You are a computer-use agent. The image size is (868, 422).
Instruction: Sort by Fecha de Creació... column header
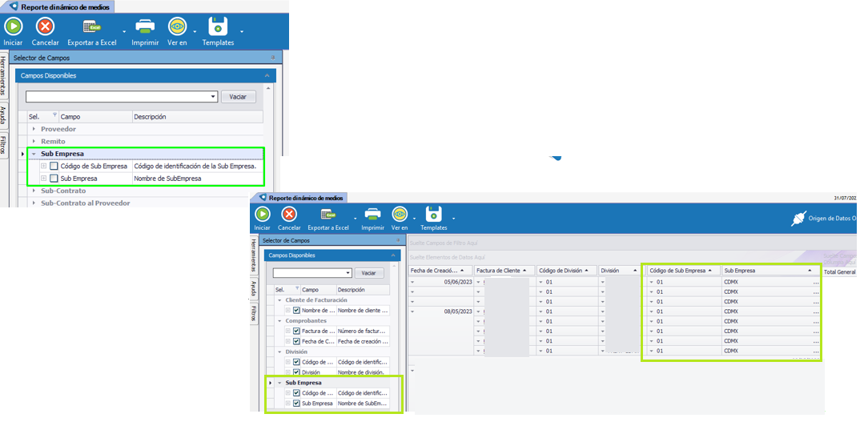(x=440, y=271)
